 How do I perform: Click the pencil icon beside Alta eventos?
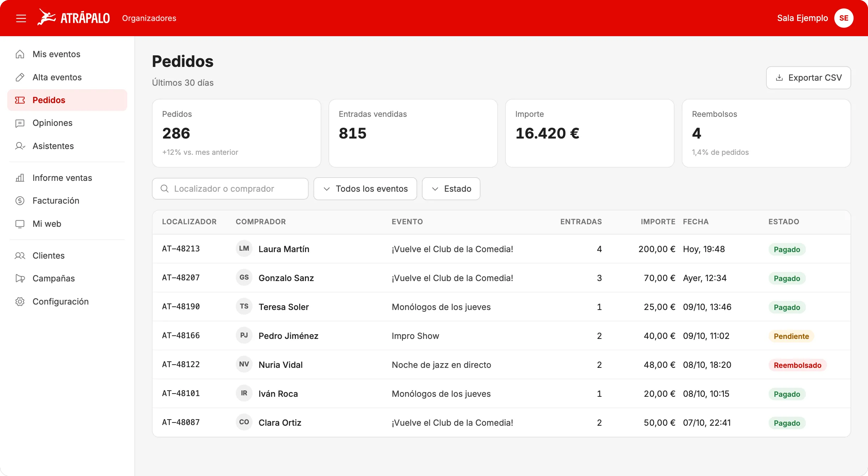tap(20, 77)
